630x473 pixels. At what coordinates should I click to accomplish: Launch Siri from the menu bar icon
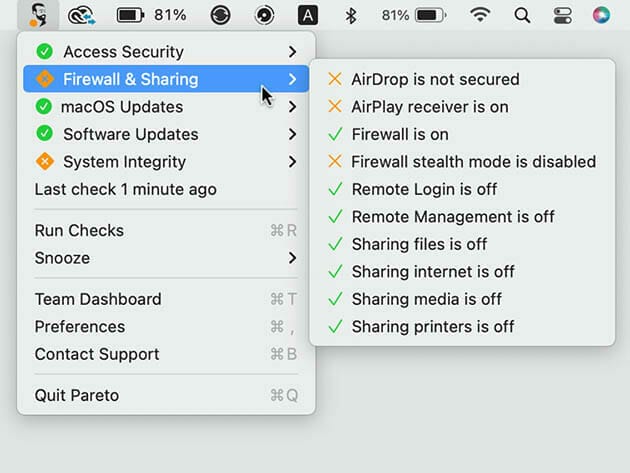click(601, 15)
